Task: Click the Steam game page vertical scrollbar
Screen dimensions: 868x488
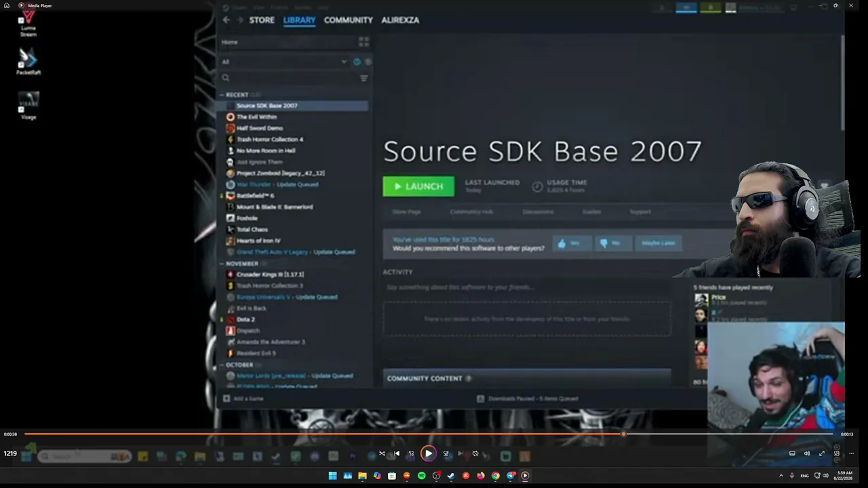Action: pyautogui.click(x=843, y=81)
